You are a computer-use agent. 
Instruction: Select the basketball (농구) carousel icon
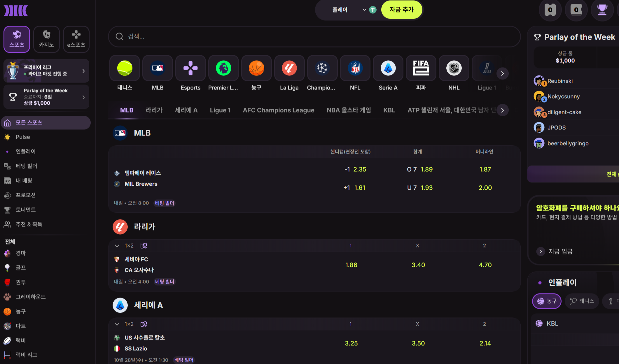coord(256,68)
